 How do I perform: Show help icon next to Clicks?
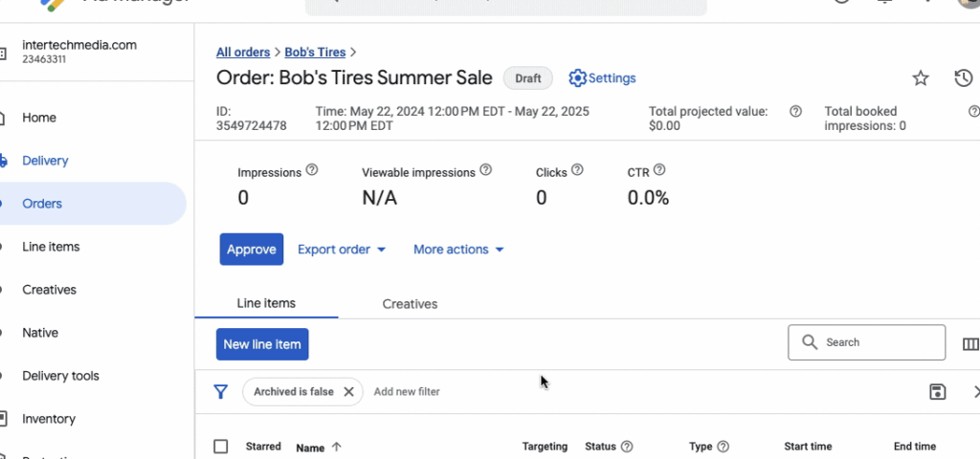577,170
